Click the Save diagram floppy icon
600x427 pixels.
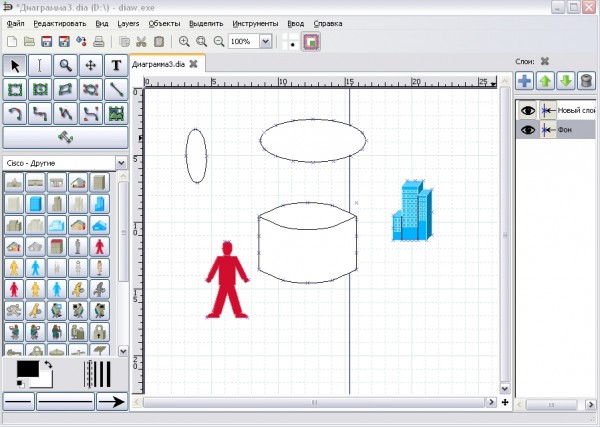(x=47, y=41)
